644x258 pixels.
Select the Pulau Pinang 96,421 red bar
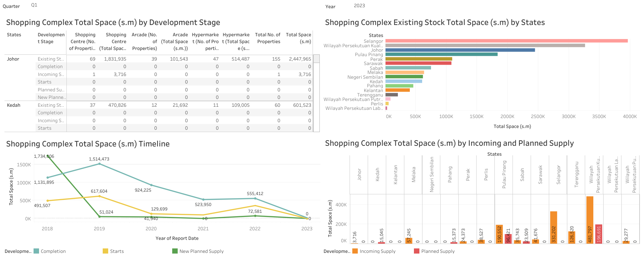pyautogui.click(x=508, y=238)
